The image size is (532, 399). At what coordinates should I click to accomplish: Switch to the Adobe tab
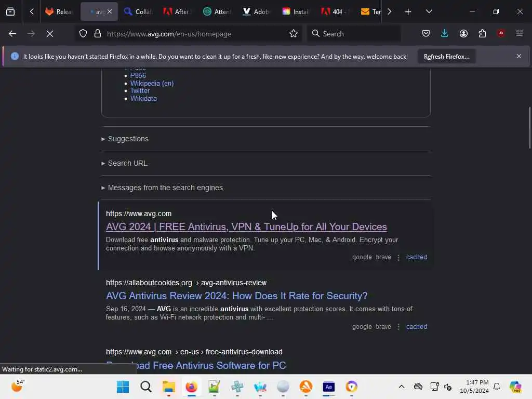256,11
